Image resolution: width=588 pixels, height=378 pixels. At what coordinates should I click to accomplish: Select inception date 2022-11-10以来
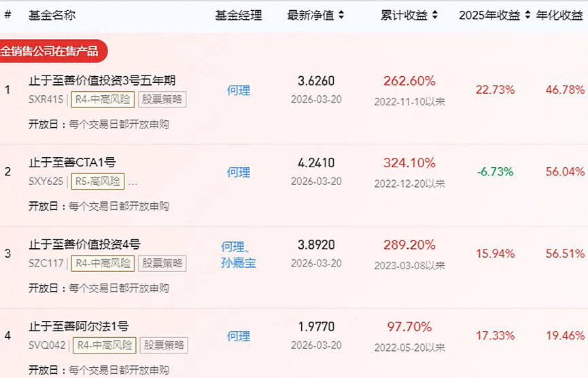coord(409,101)
